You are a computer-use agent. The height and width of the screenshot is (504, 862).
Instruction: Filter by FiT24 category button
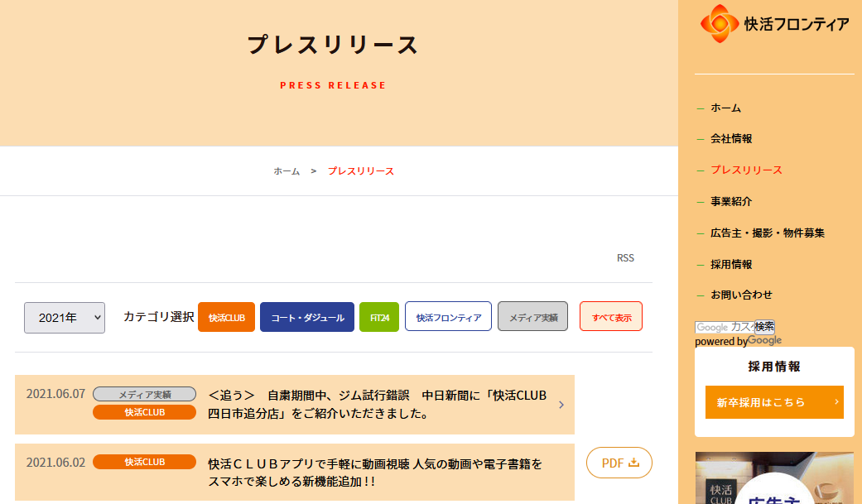[x=379, y=317]
